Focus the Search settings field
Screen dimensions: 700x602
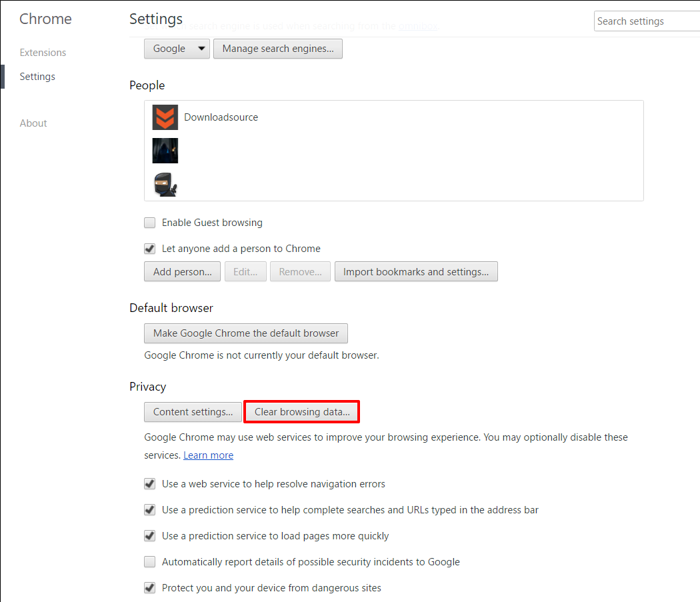pos(647,21)
